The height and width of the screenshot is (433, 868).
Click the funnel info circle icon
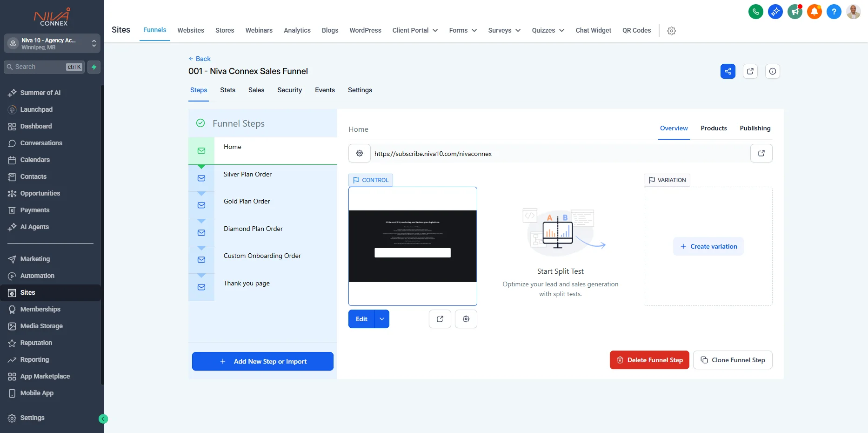point(773,71)
